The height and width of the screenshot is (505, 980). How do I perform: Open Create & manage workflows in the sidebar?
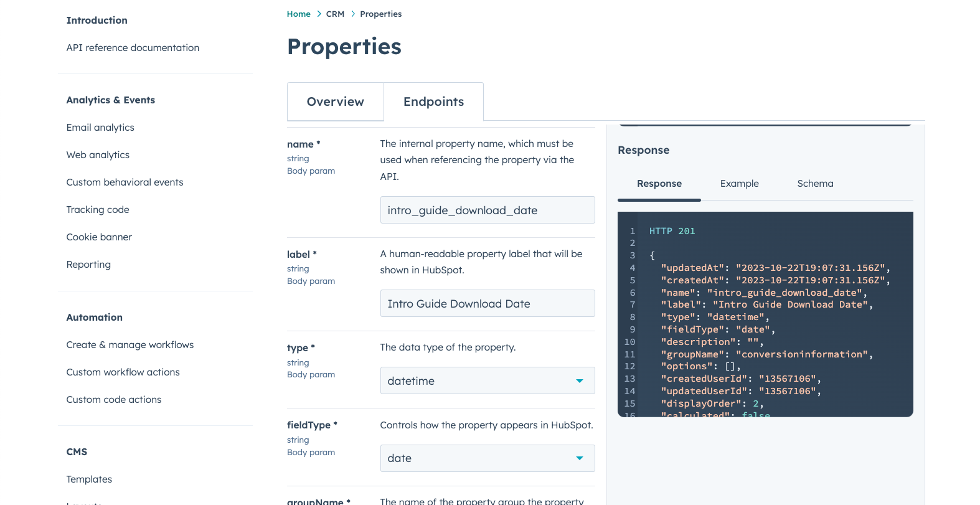pos(130,345)
